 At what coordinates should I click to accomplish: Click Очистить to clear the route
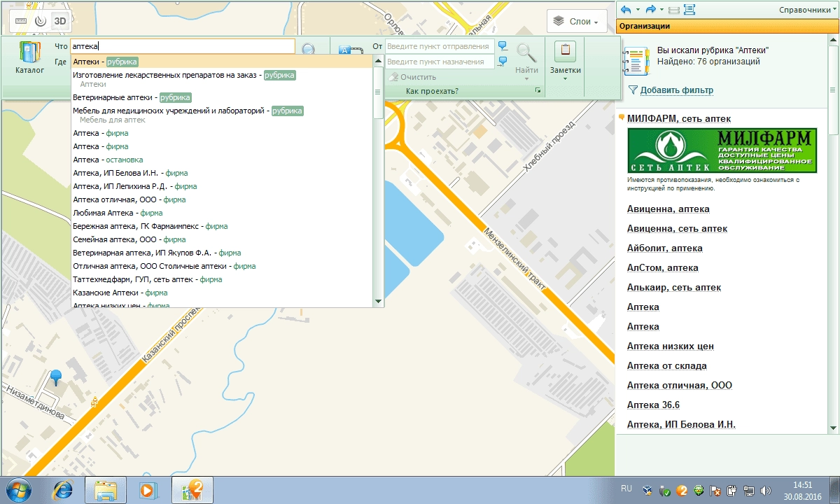pos(412,77)
